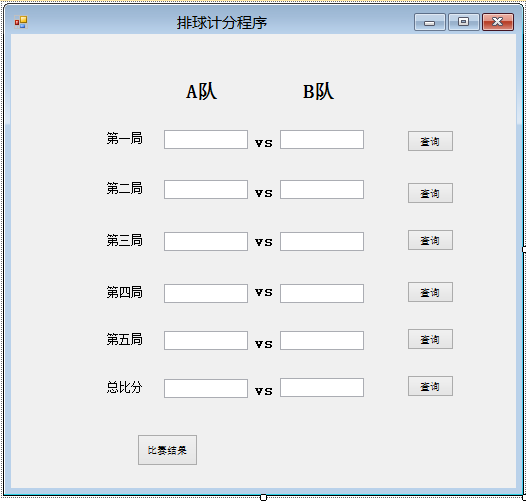Viewport: 526px width, 501px height.
Task: Click the 第二局 label
Action: click(124, 188)
